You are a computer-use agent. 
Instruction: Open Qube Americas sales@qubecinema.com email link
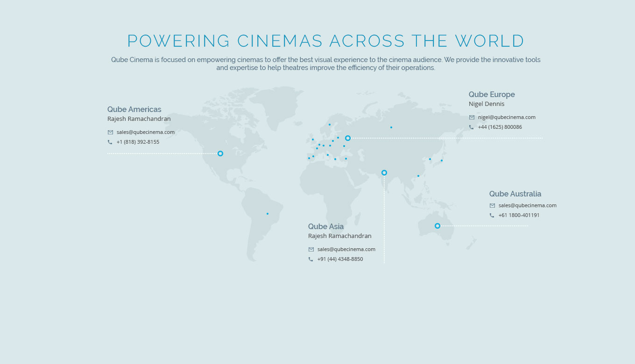146,132
